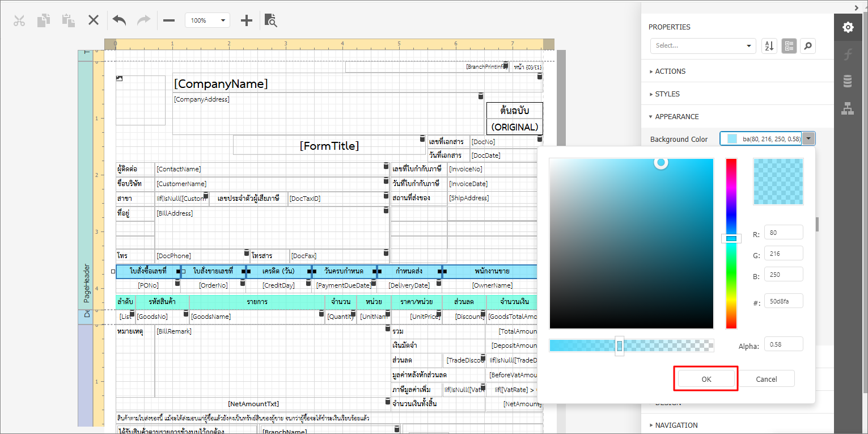The image size is (868, 434).
Task: Select the [NetAmountTxt] field
Action: click(253, 404)
